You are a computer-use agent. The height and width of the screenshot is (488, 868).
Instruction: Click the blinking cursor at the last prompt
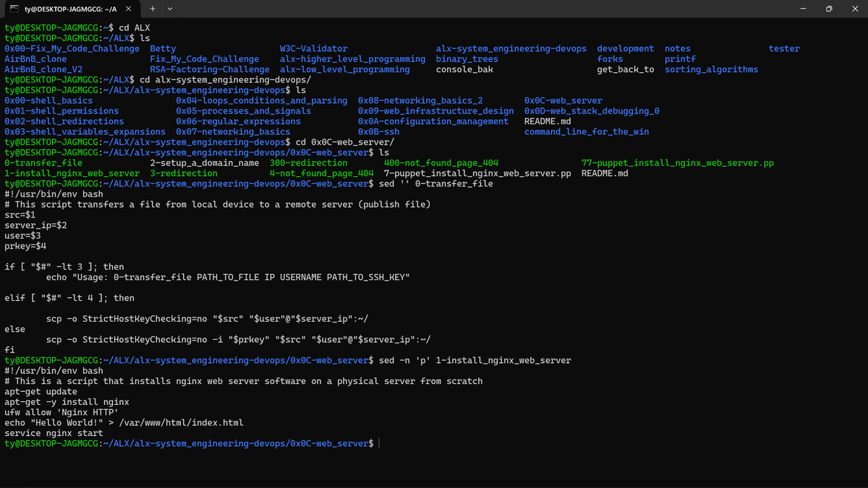point(380,444)
